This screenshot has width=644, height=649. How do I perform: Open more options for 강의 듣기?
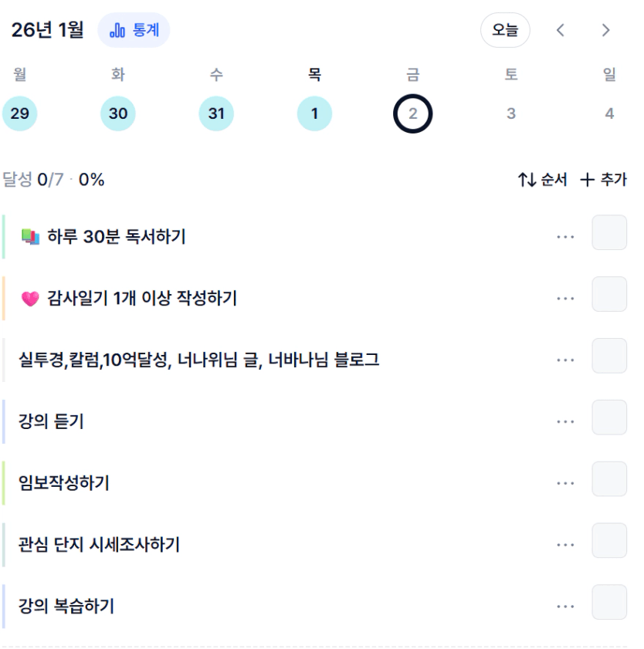pos(565,421)
